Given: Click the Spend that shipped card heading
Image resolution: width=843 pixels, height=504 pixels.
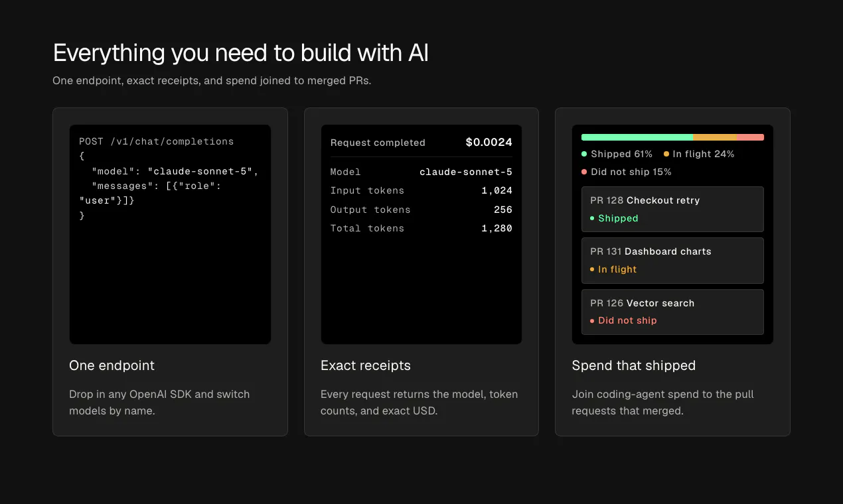Looking at the screenshot, I should (634, 365).
